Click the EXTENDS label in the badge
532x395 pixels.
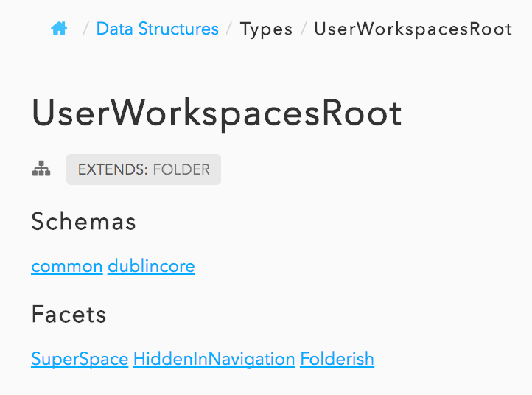(112, 169)
